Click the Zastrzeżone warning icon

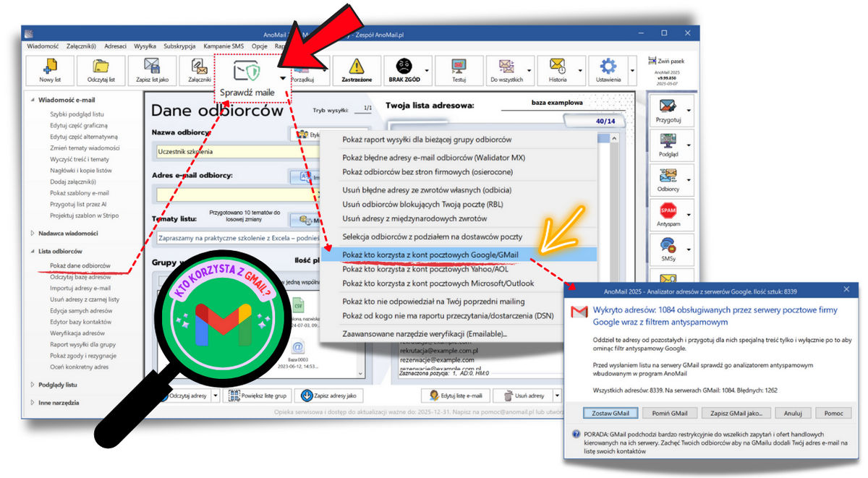pyautogui.click(x=355, y=67)
